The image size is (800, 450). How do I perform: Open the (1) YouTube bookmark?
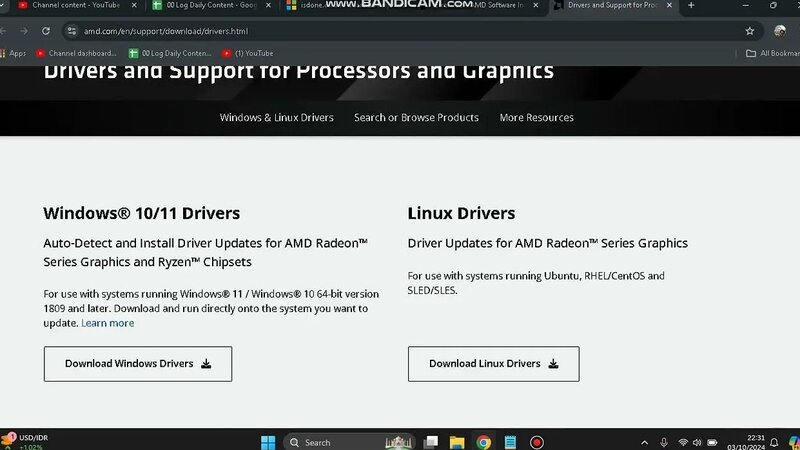pyautogui.click(x=247, y=53)
